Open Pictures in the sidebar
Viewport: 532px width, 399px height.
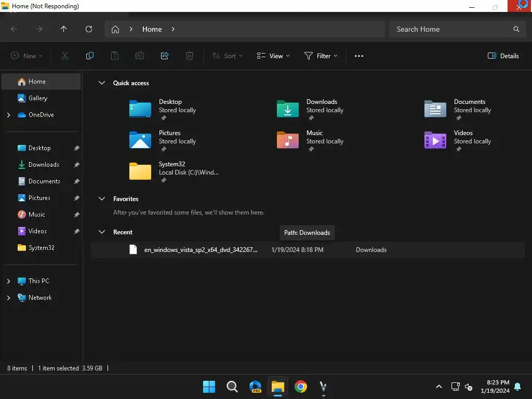[41, 198]
